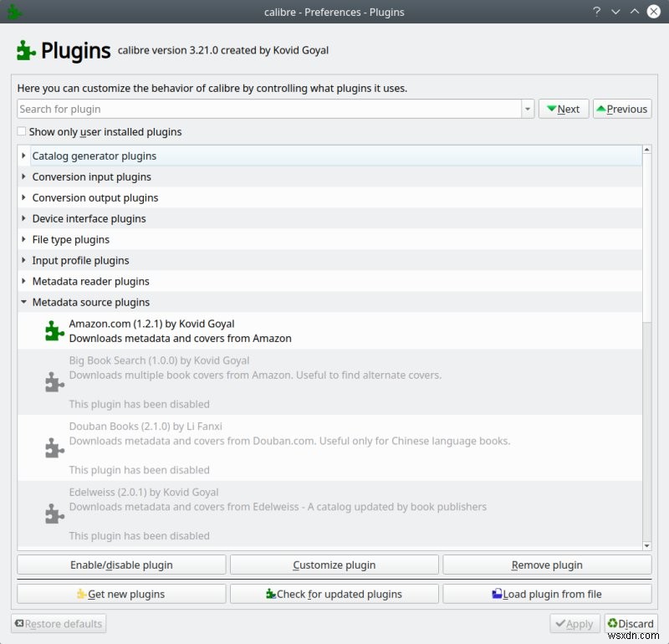
Task: Click Check for updated plugins button
Action: pyautogui.click(x=334, y=594)
